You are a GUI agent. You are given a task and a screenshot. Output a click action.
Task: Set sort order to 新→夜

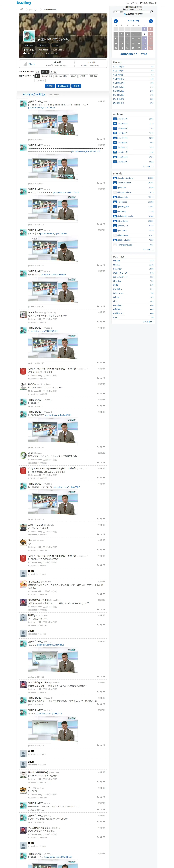tap(45, 72)
